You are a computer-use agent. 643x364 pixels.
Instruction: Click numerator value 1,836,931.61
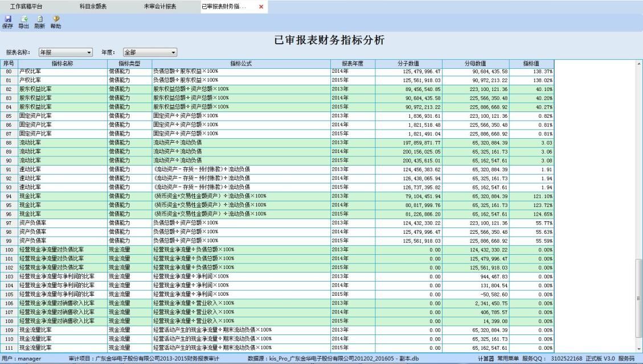(424, 116)
